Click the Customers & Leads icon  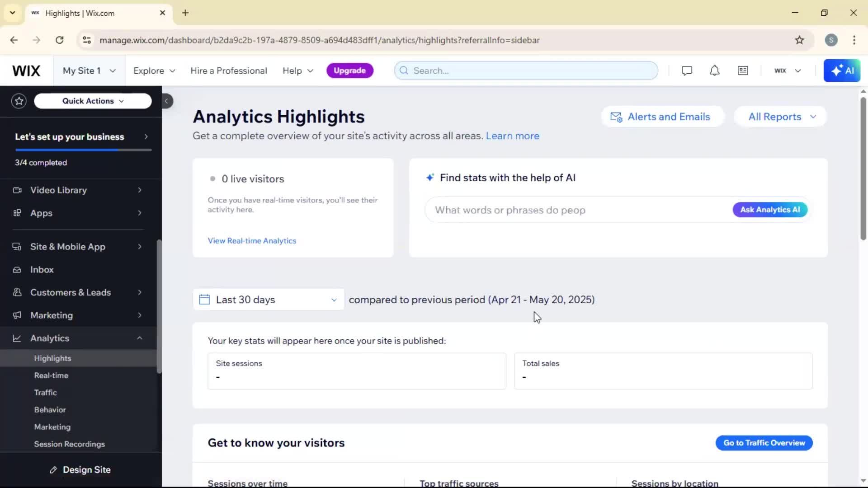tap(17, 292)
